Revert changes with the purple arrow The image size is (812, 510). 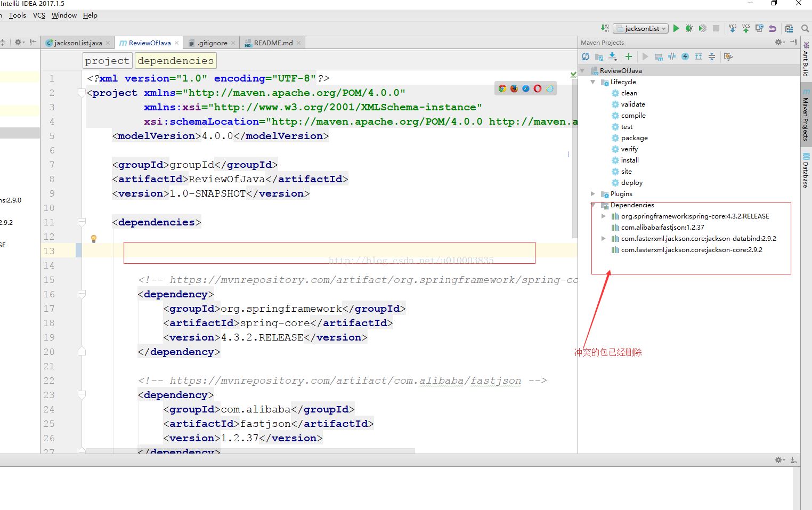pyautogui.click(x=773, y=28)
